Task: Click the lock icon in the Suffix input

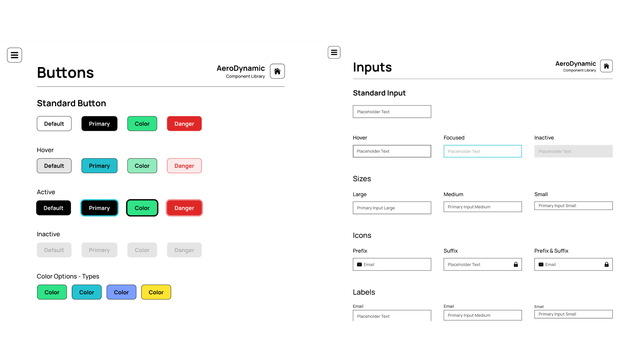Action: (516, 264)
